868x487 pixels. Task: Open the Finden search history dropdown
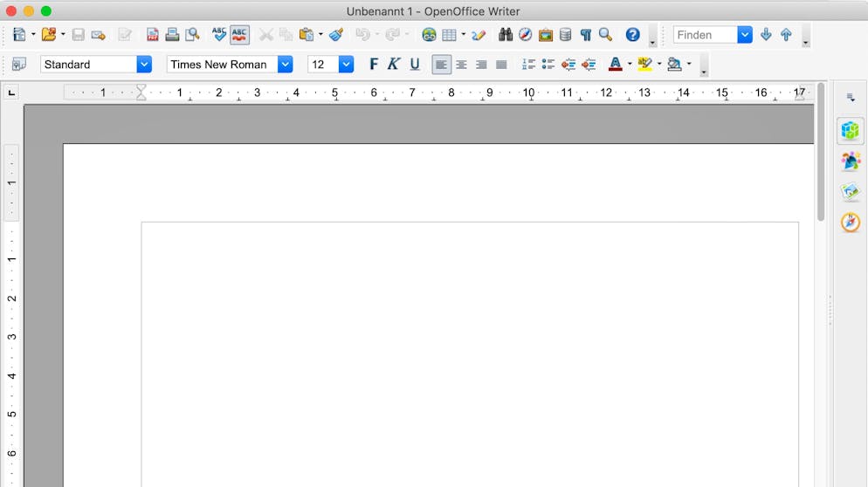(x=745, y=35)
